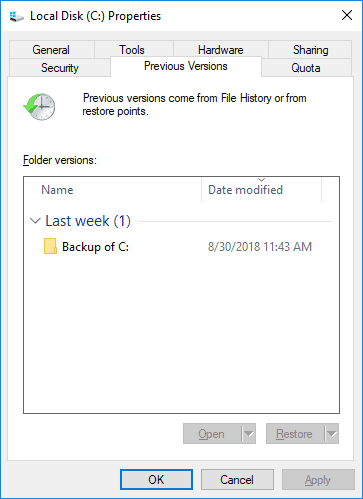Click the Apply button

318,480
